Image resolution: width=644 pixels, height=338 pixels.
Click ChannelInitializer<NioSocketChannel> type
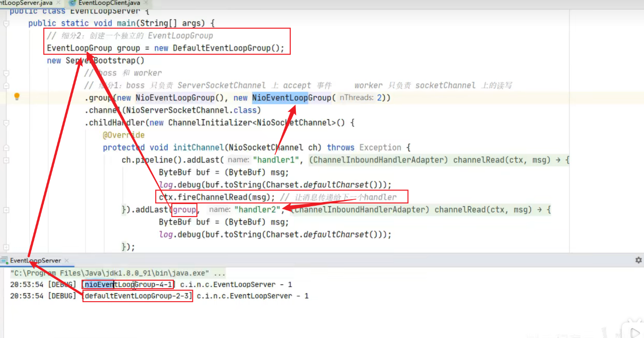coord(252,123)
